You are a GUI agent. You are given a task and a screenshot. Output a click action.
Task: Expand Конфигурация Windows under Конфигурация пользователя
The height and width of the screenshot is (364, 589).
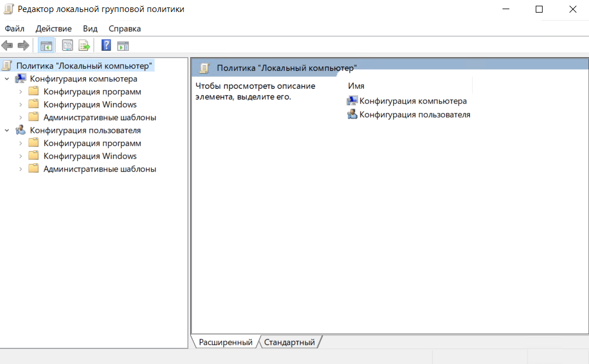21,156
